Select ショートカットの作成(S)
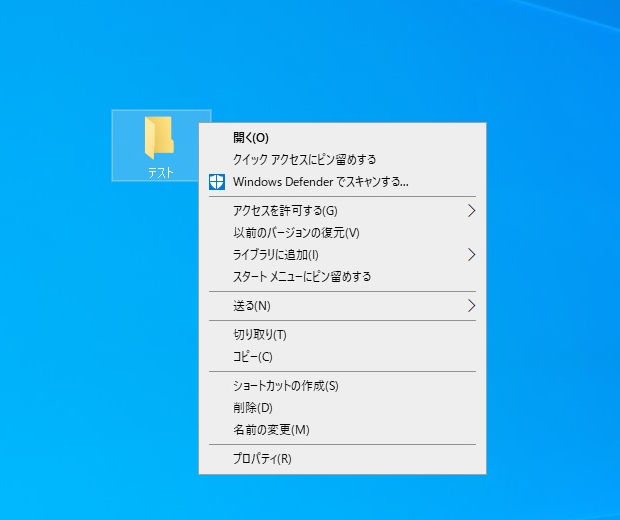Viewport: 620px width, 520px height. click(342, 386)
